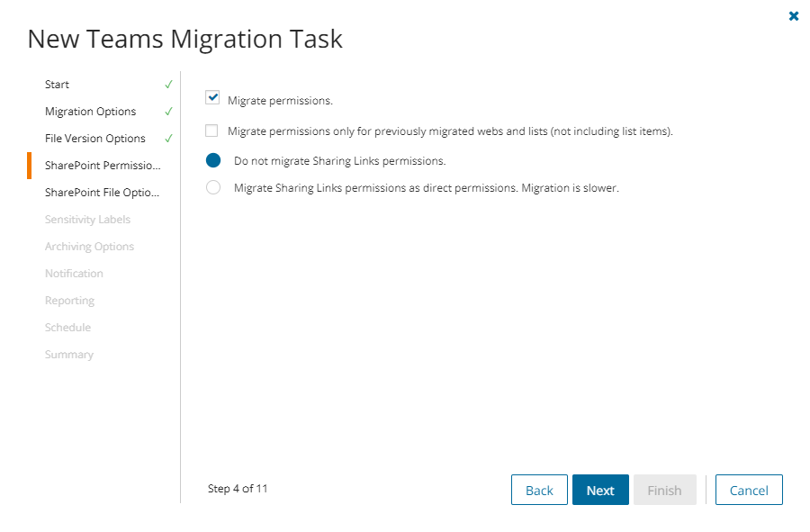The width and height of the screenshot is (810, 532).
Task: Choose Migrate Sharing Links as direct permissions
Action: (213, 188)
